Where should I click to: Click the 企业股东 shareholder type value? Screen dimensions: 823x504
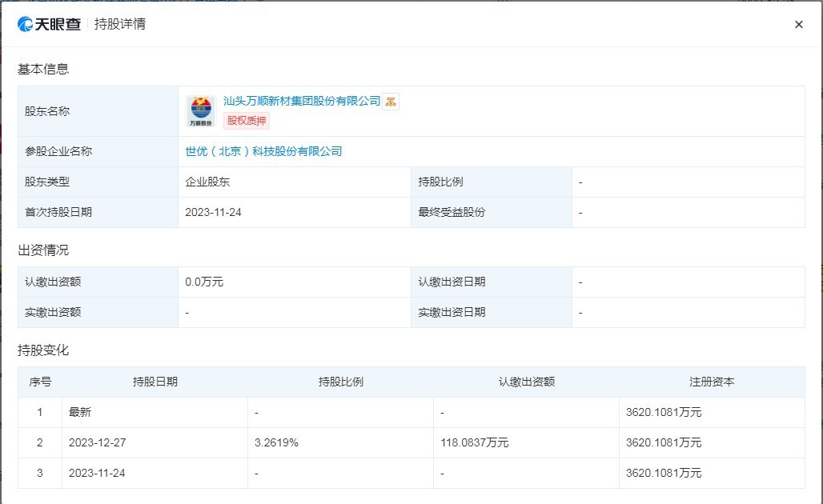[207, 182]
